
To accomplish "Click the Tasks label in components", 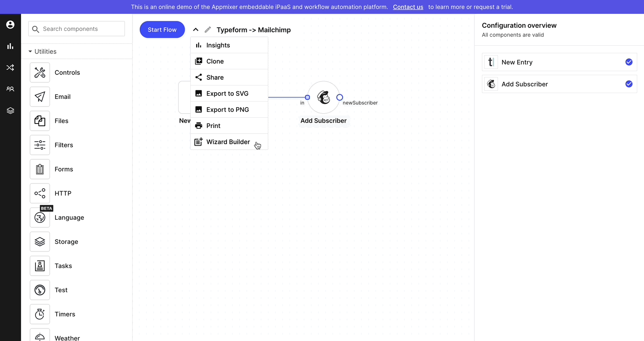I will pyautogui.click(x=63, y=266).
